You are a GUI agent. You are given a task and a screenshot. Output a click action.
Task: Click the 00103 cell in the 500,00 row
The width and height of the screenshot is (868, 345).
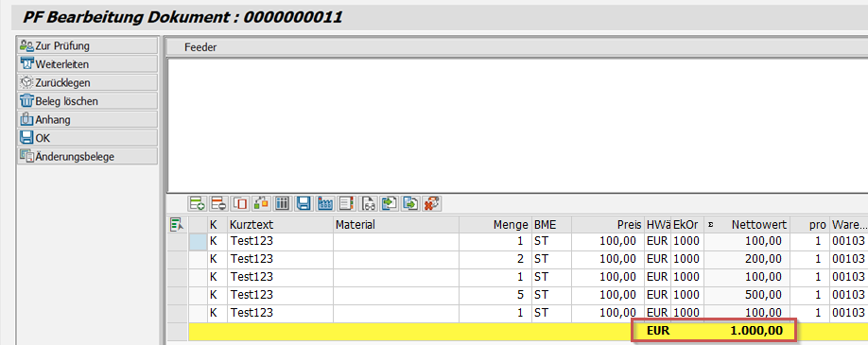click(x=849, y=295)
